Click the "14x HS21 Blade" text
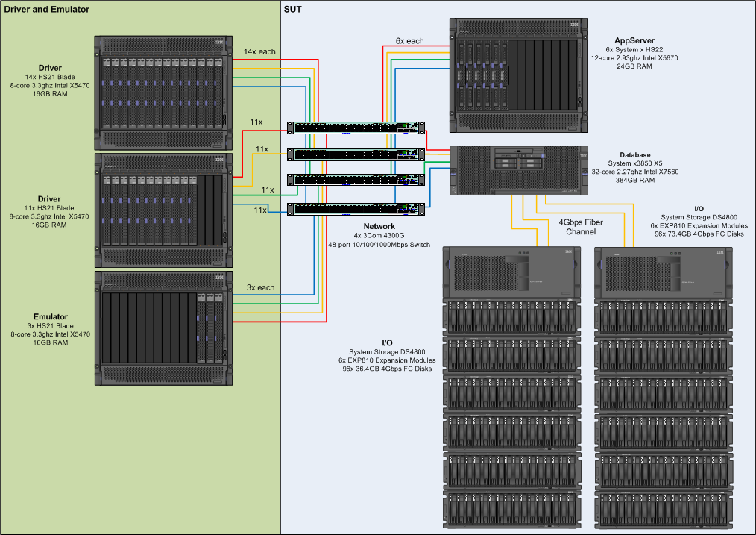 pyautogui.click(x=50, y=77)
